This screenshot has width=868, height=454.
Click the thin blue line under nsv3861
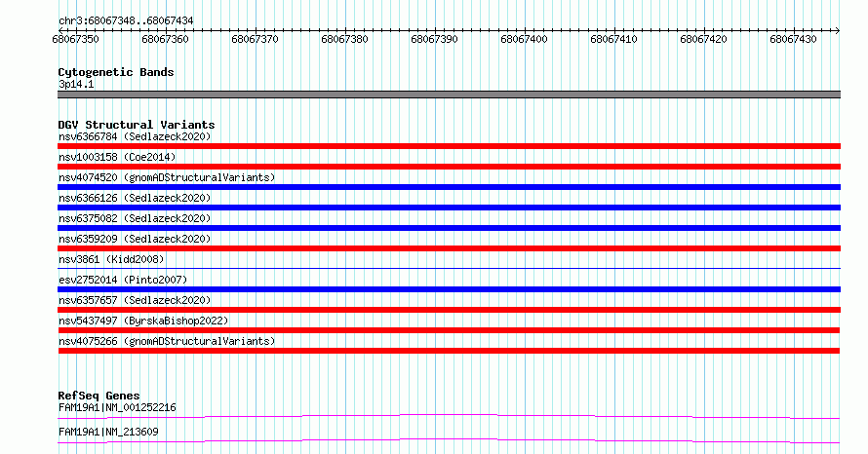tap(449, 269)
